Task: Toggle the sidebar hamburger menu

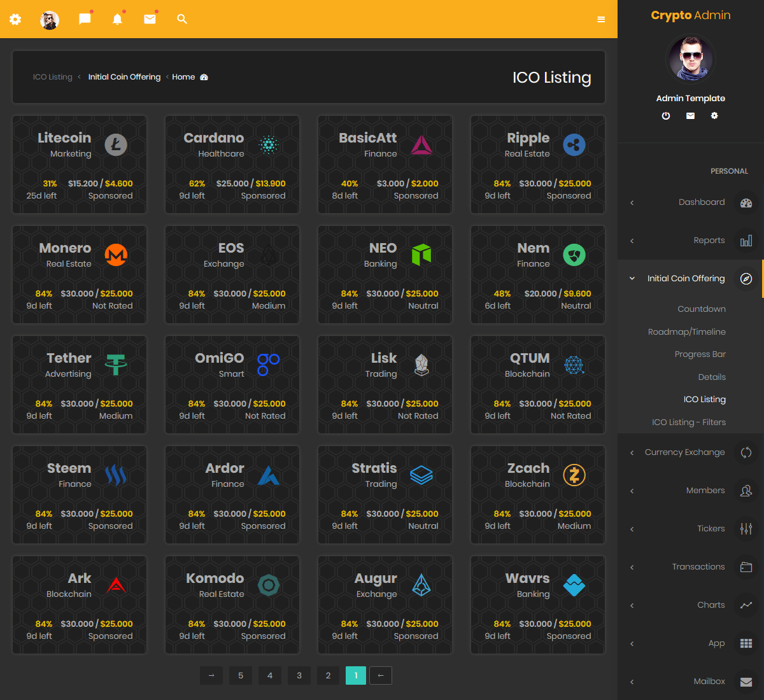Action: [x=601, y=20]
